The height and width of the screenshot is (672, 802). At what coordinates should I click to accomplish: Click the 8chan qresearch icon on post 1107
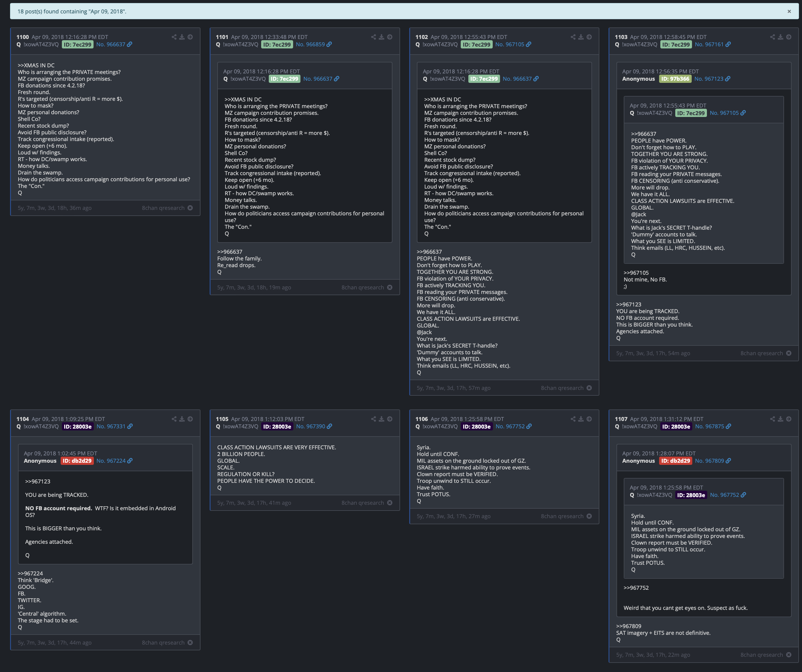click(x=789, y=654)
